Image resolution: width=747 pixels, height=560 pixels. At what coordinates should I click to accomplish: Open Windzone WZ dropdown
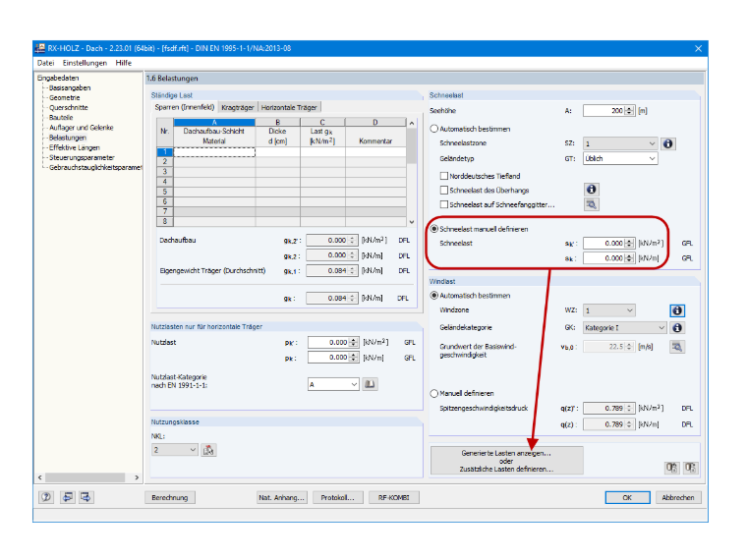click(x=609, y=310)
